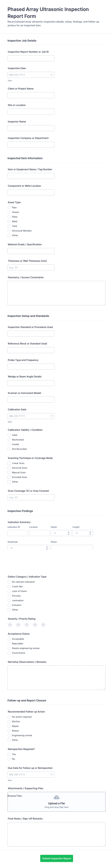
Task: Open calendar icon for Inspection Date
Action: [51, 75]
